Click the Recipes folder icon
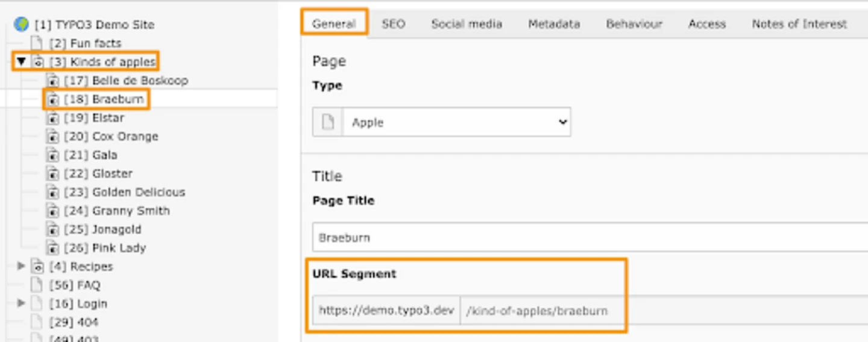868x342 pixels. coord(38,267)
